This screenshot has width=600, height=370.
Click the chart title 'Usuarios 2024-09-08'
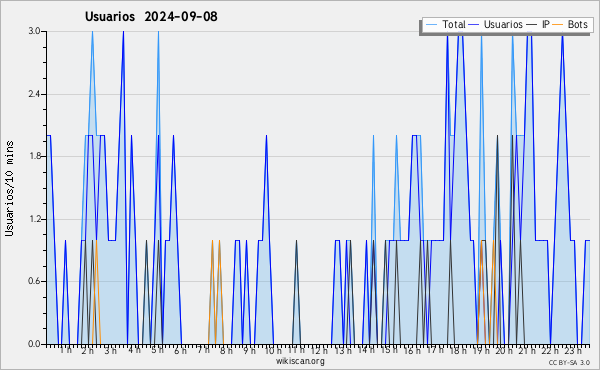[x=151, y=16]
